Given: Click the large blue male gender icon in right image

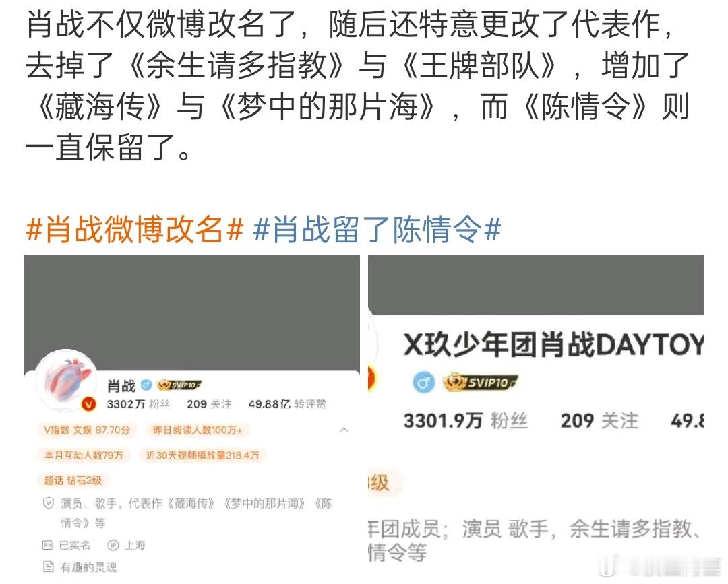Looking at the screenshot, I should [423, 383].
